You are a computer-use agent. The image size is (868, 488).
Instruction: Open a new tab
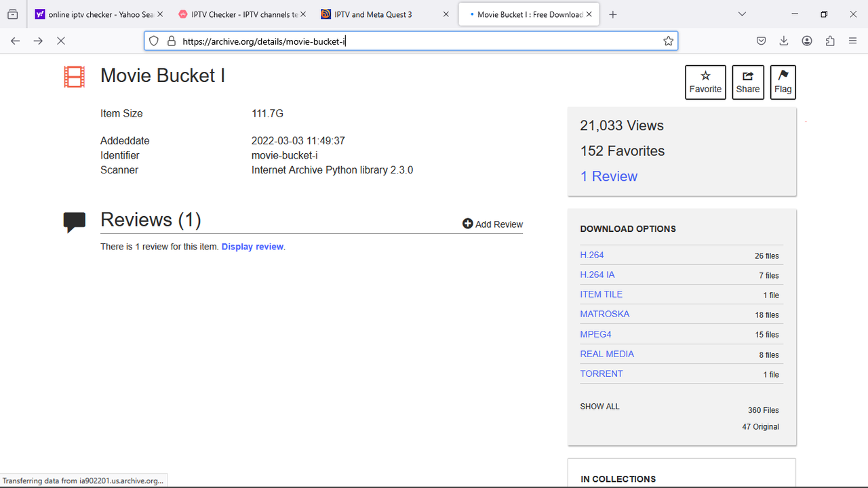click(x=613, y=14)
